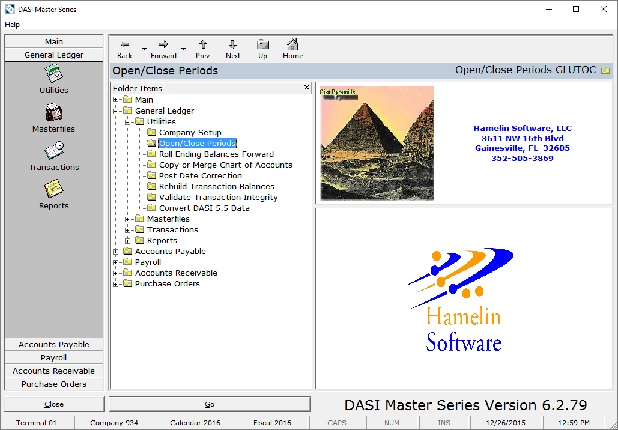The width and height of the screenshot is (618, 430).
Task: Switch to the General Ledger sidebar tab
Action: tap(54, 55)
